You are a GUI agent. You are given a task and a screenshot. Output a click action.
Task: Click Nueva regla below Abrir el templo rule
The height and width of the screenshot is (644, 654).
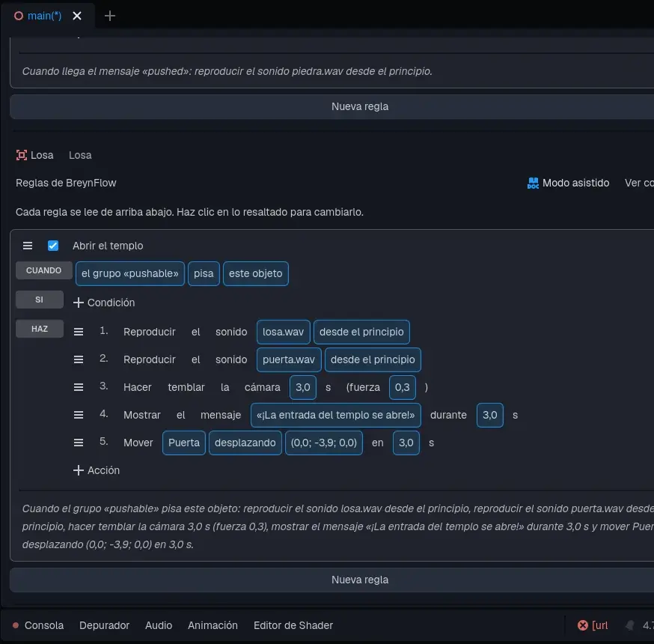360,580
